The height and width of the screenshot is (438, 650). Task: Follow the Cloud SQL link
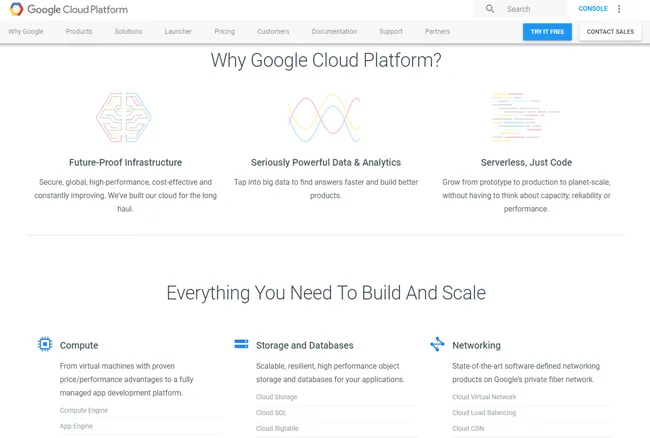272,413
